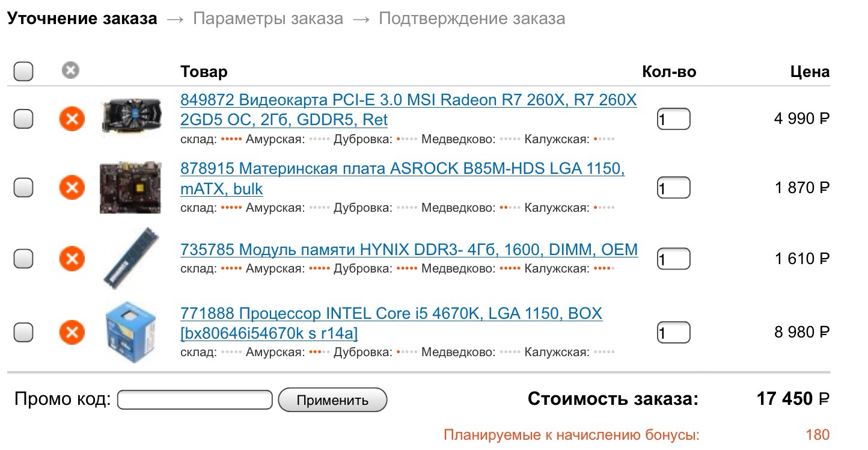The height and width of the screenshot is (450, 868).
Task: Check the box for the video card
Action: [23, 119]
